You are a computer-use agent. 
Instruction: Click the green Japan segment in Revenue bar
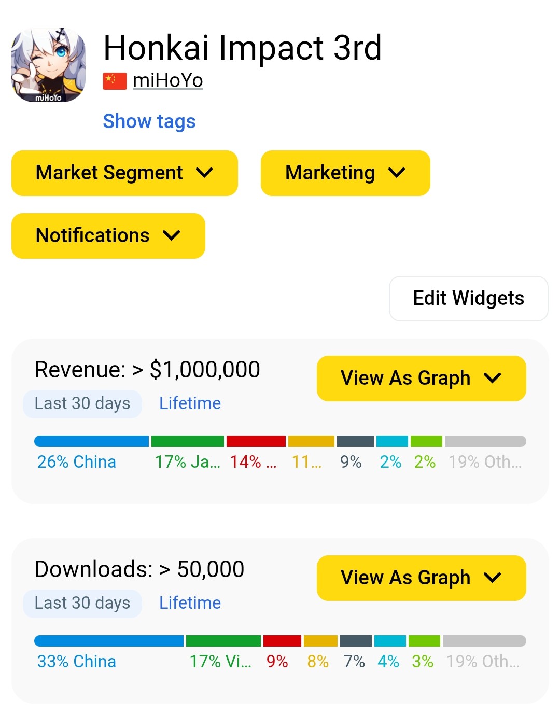pos(188,441)
